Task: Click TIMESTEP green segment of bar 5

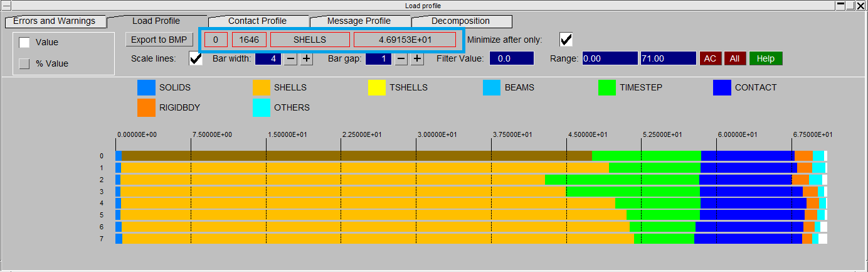Action: (663, 215)
